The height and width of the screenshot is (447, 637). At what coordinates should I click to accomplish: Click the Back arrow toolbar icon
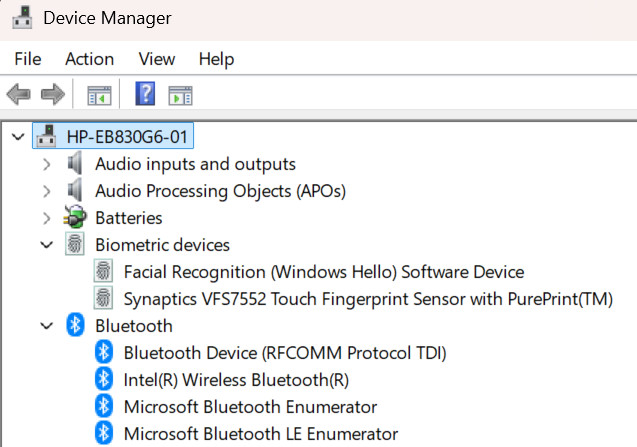click(19, 94)
